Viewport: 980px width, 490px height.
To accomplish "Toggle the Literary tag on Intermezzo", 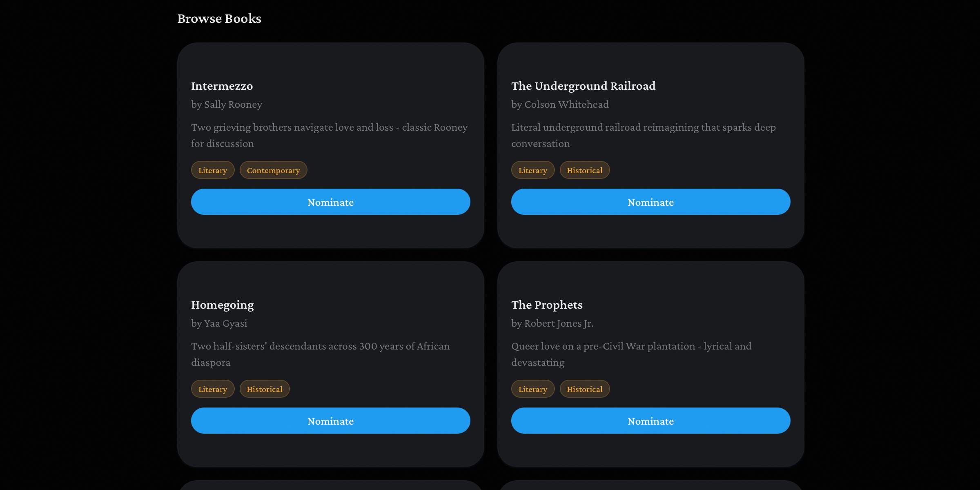I will click(x=212, y=170).
